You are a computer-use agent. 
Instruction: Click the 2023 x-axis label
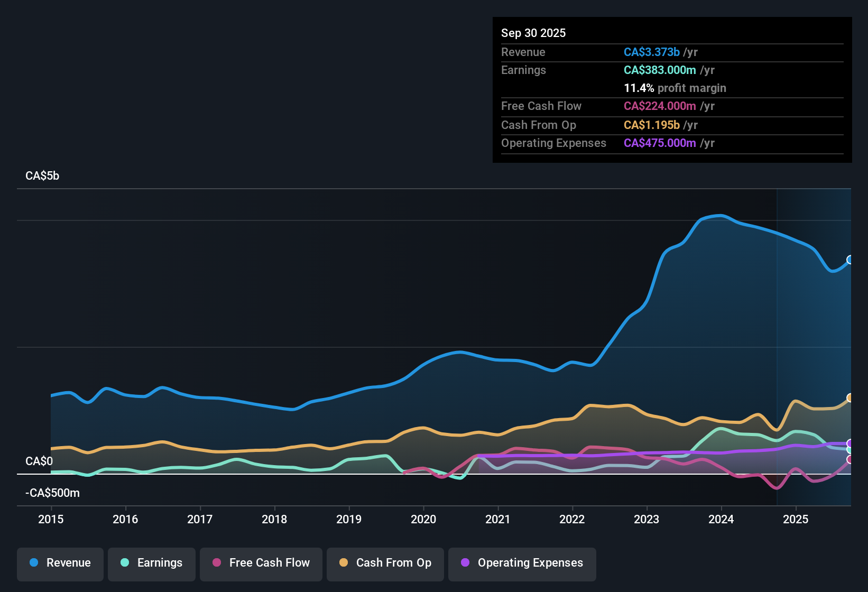pyautogui.click(x=647, y=520)
